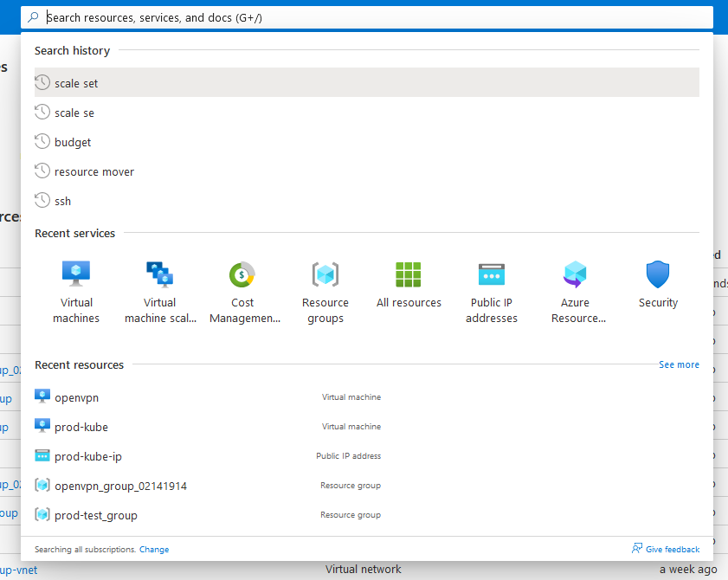Click the history clock icon beside 'scale se'
Image resolution: width=728 pixels, height=580 pixels.
point(42,112)
